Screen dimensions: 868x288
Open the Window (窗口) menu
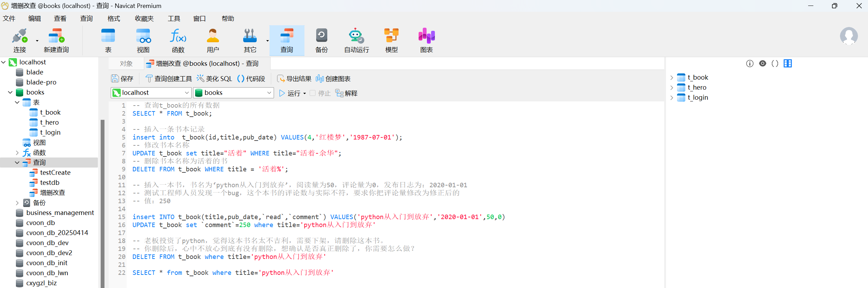pyautogui.click(x=199, y=18)
